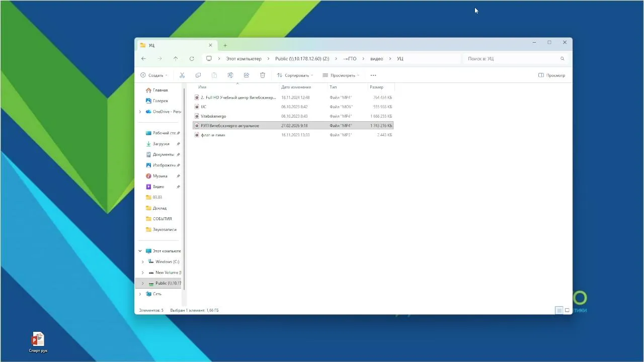Screen dimensions: 644x362
Task: Expand Сеть network node
Action: click(140, 294)
